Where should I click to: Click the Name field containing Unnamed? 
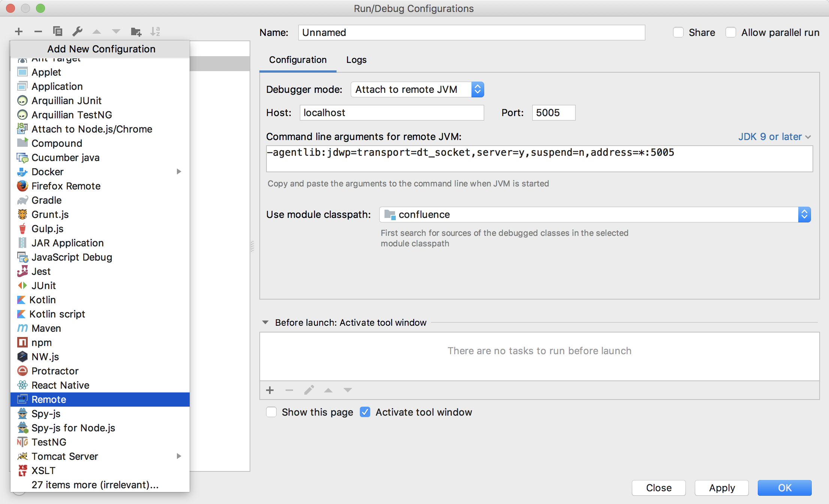tap(471, 33)
